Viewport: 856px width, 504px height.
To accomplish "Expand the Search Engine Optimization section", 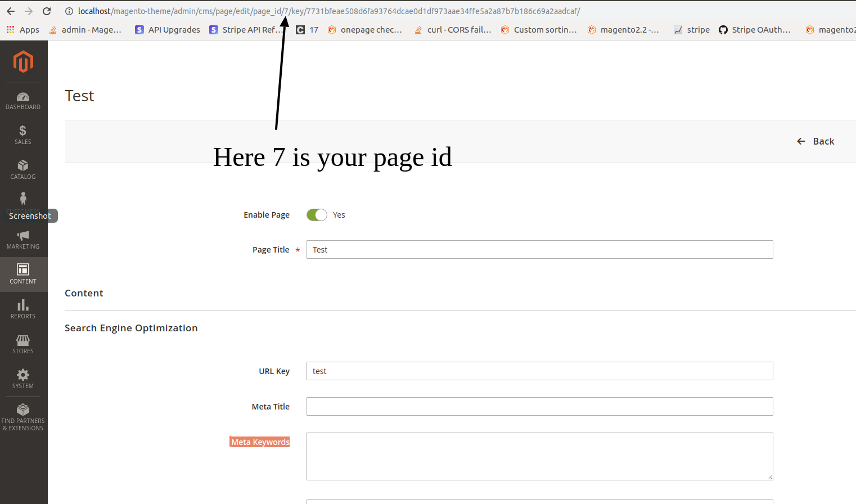I will coord(131,328).
